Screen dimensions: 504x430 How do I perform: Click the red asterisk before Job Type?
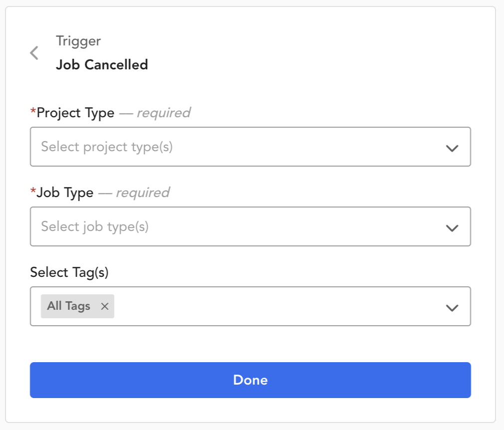coord(33,191)
